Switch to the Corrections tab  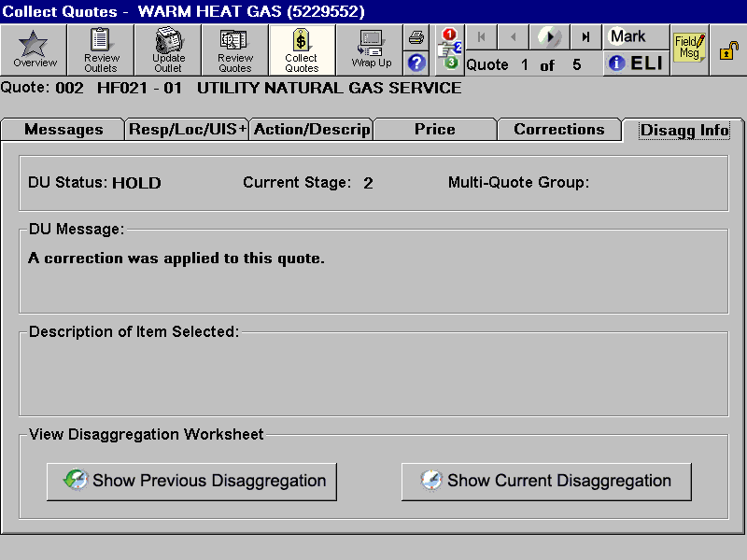click(x=558, y=130)
